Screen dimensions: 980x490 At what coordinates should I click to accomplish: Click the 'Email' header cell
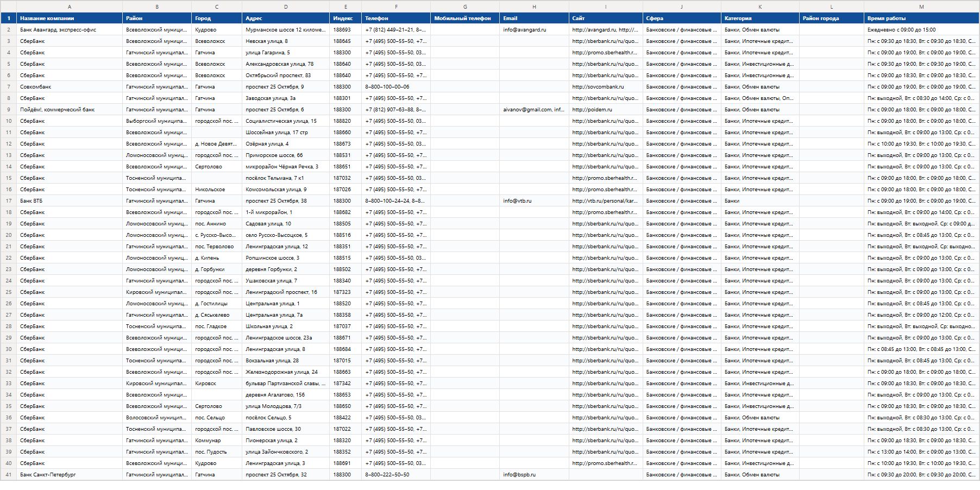point(534,18)
